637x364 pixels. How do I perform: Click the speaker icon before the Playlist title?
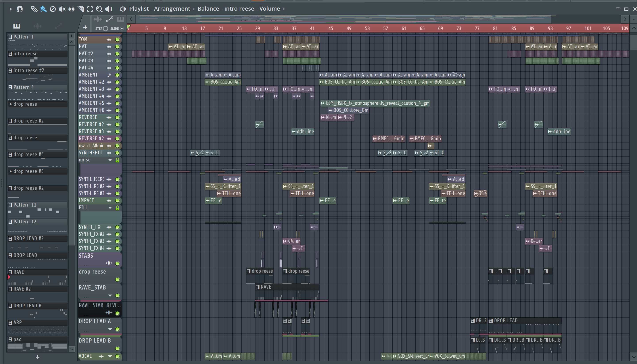pos(123,9)
